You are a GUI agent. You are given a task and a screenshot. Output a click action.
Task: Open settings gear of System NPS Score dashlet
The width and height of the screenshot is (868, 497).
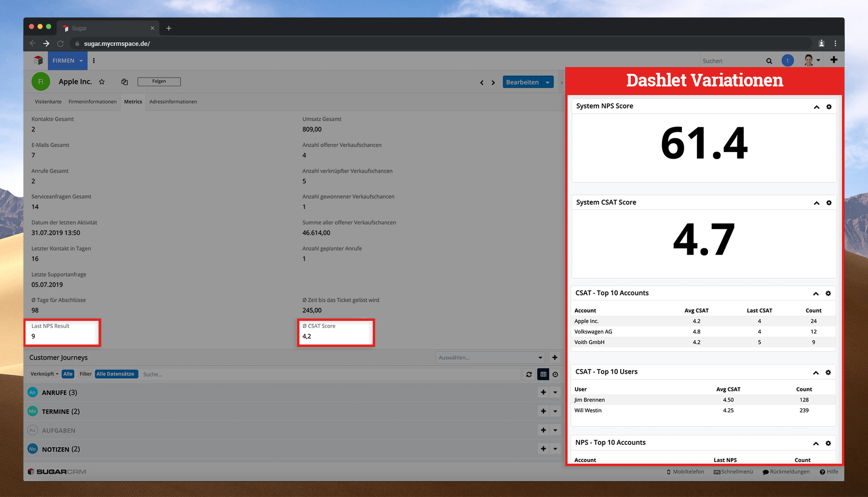click(829, 107)
